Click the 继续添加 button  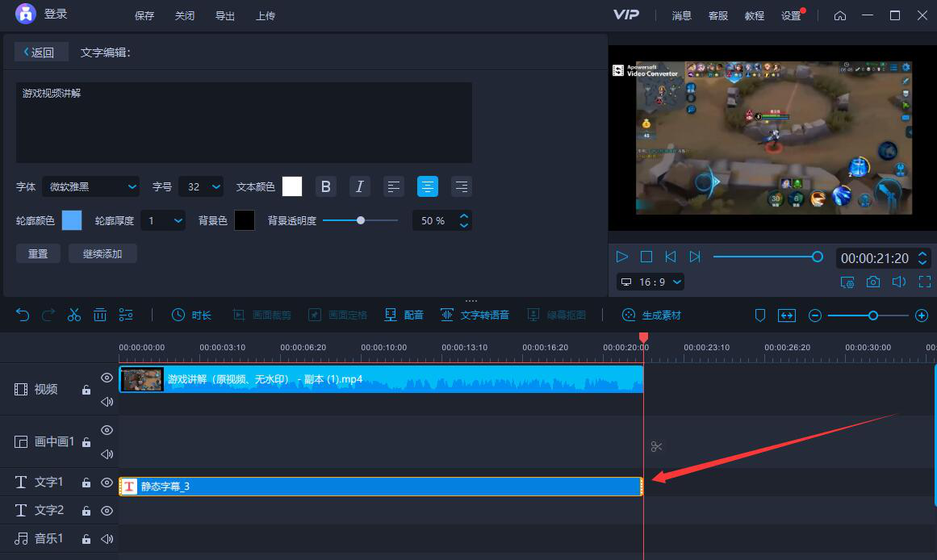point(102,253)
